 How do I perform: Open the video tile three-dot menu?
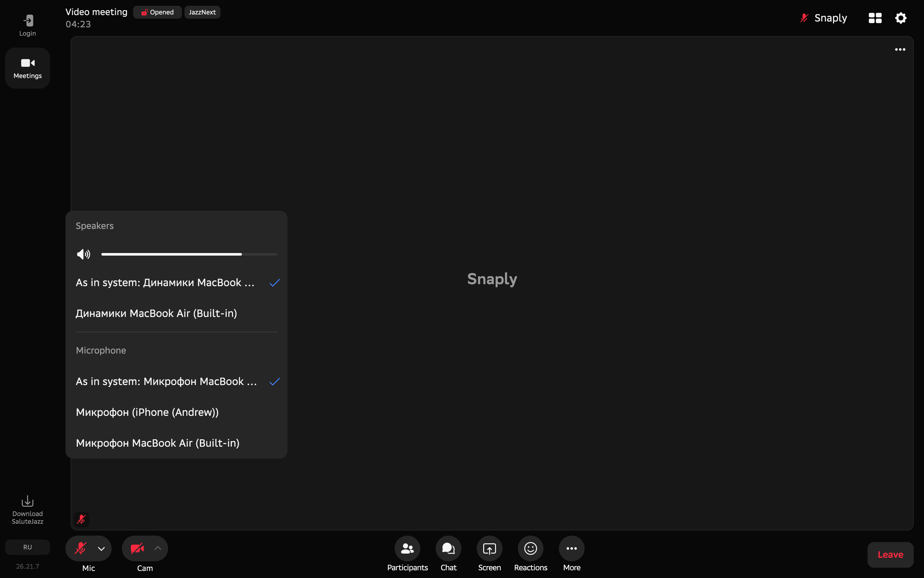(x=900, y=49)
